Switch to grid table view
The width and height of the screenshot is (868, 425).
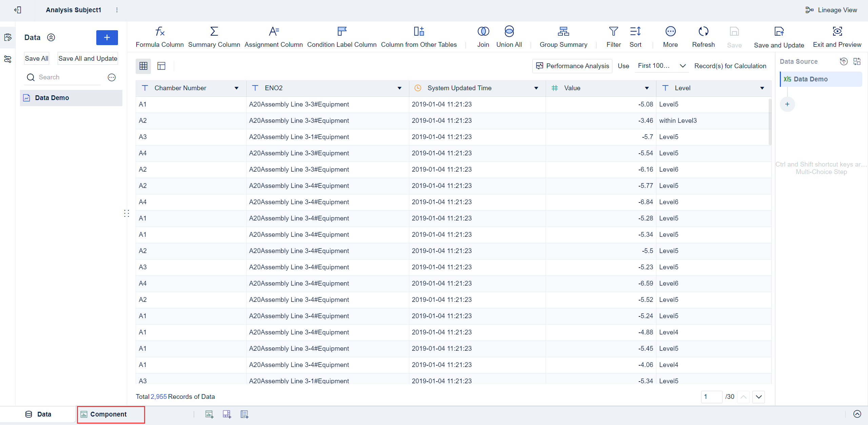tap(143, 66)
